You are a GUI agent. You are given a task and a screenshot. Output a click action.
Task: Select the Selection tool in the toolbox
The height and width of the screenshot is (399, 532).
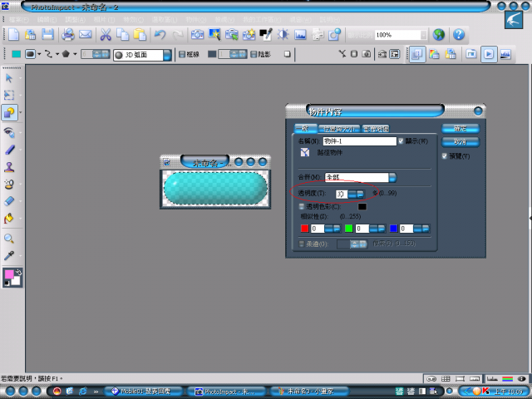pyautogui.click(x=9, y=95)
